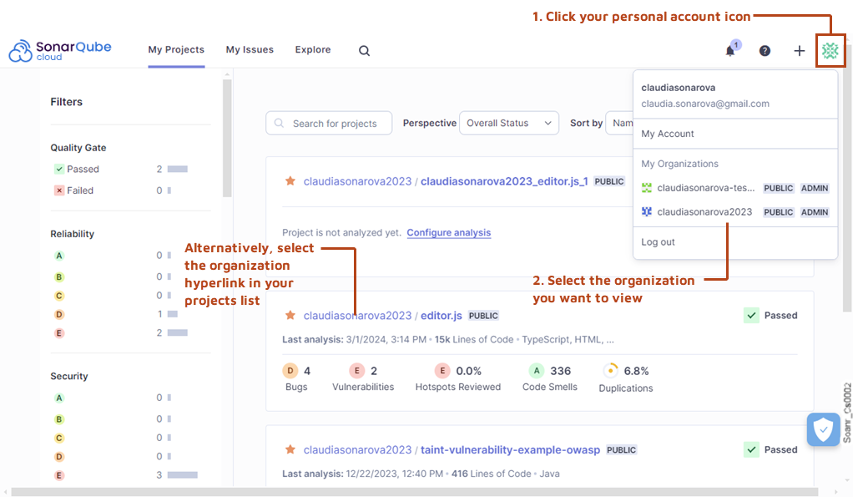Open the Sort by dropdown

tap(619, 123)
